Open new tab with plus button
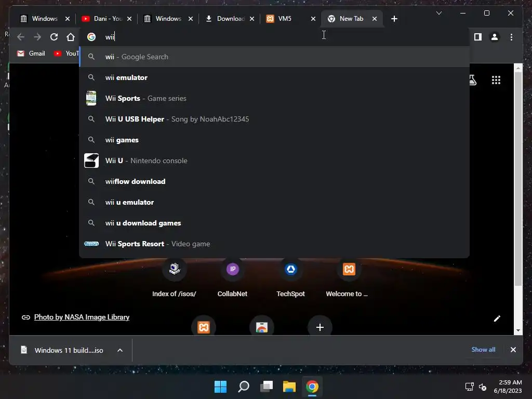 tap(394, 19)
